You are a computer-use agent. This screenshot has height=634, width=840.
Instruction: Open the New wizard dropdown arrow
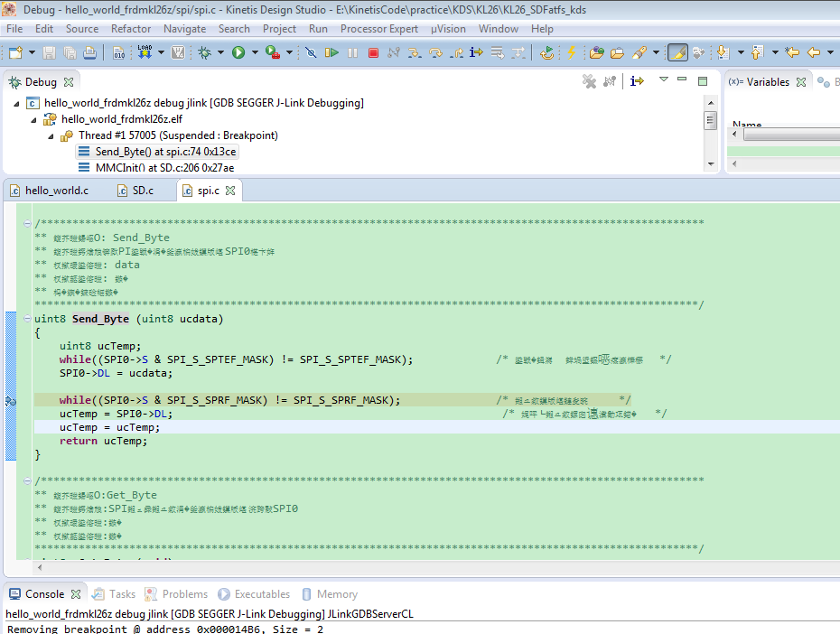(x=32, y=52)
